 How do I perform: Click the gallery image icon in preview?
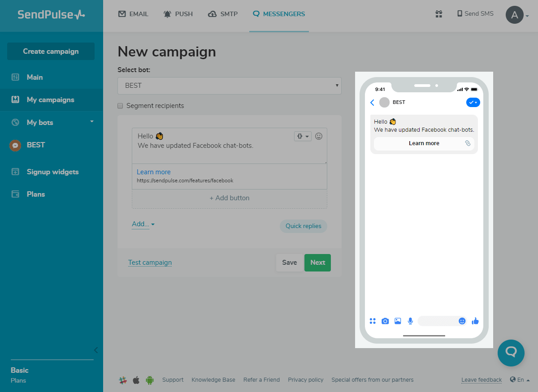coord(398,321)
